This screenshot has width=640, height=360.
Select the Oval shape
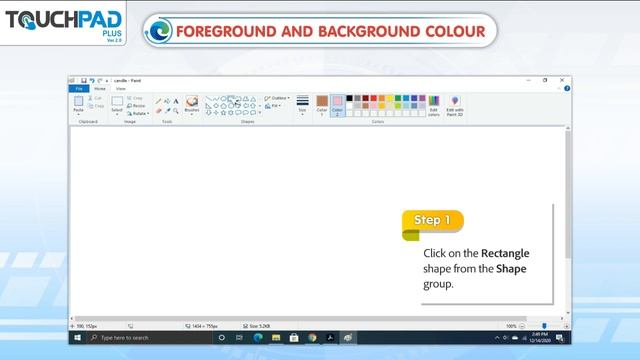click(223, 99)
